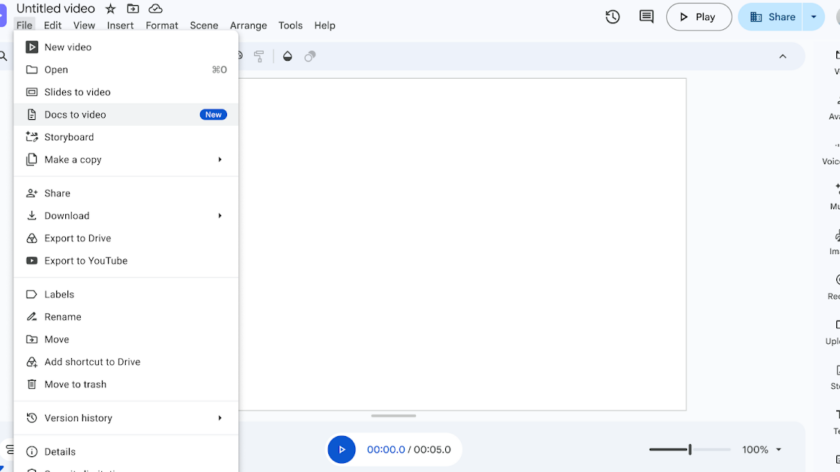Click the Export to Drive icon
Screen dimensions: 840x472
tap(32, 238)
